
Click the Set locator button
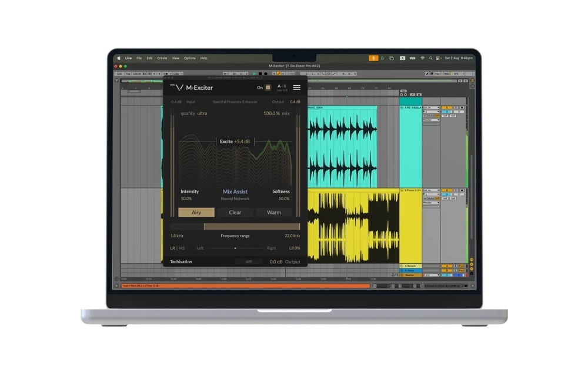[x=403, y=91]
